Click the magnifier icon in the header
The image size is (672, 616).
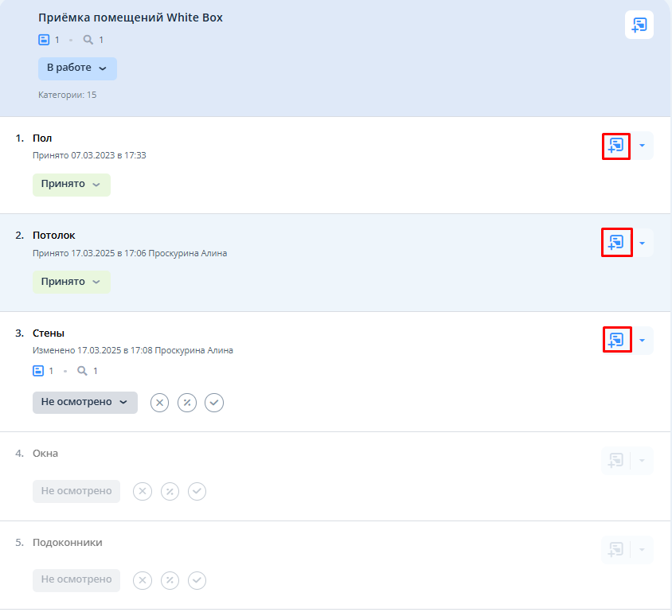click(x=88, y=40)
